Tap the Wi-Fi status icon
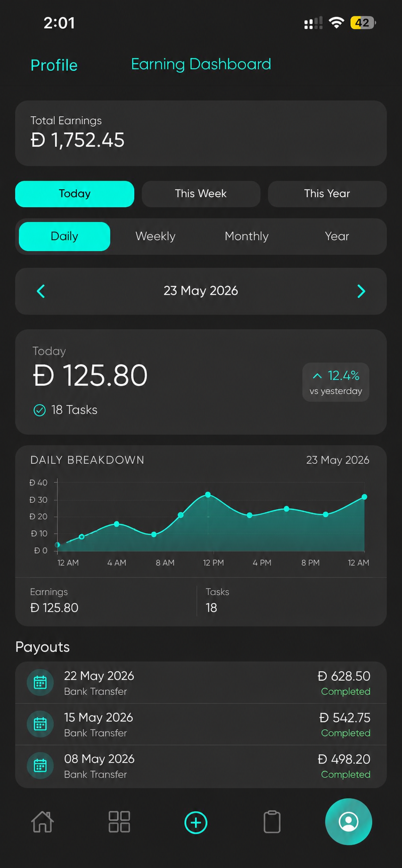The height and width of the screenshot is (868, 402). click(x=336, y=23)
